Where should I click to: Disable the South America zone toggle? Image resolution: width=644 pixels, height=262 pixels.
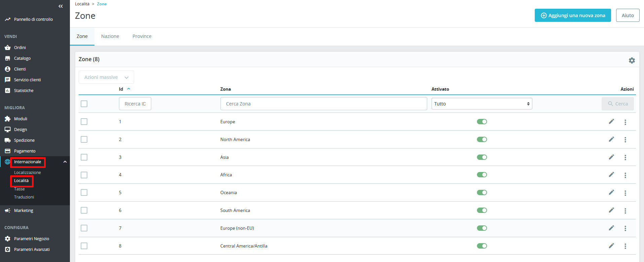point(482,210)
